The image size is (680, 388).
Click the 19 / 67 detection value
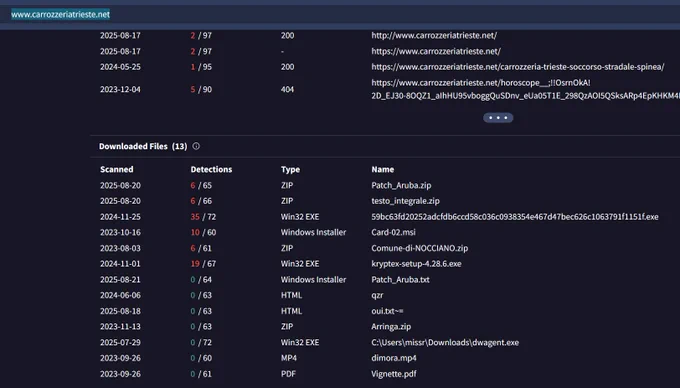click(x=203, y=264)
